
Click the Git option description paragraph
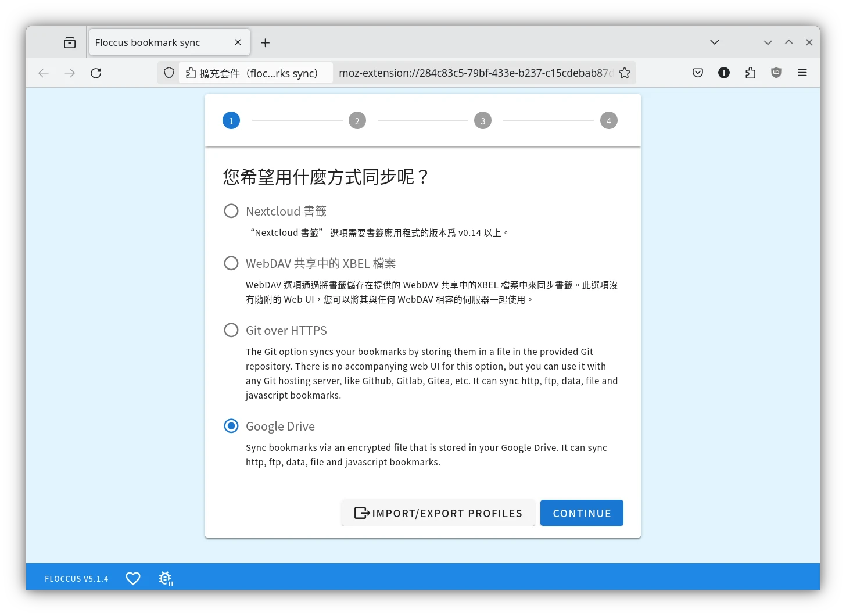432,374
